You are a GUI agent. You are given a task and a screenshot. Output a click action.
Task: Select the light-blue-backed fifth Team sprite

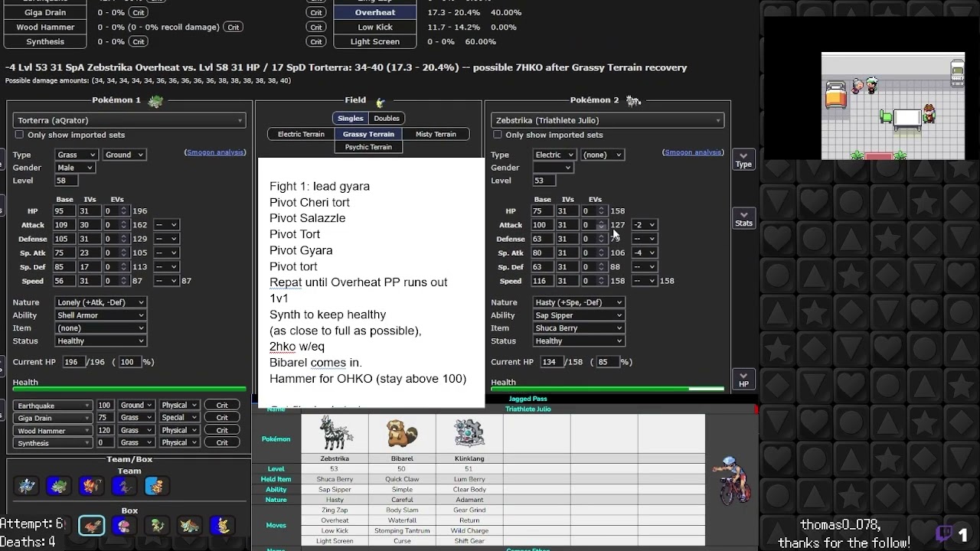tap(155, 486)
